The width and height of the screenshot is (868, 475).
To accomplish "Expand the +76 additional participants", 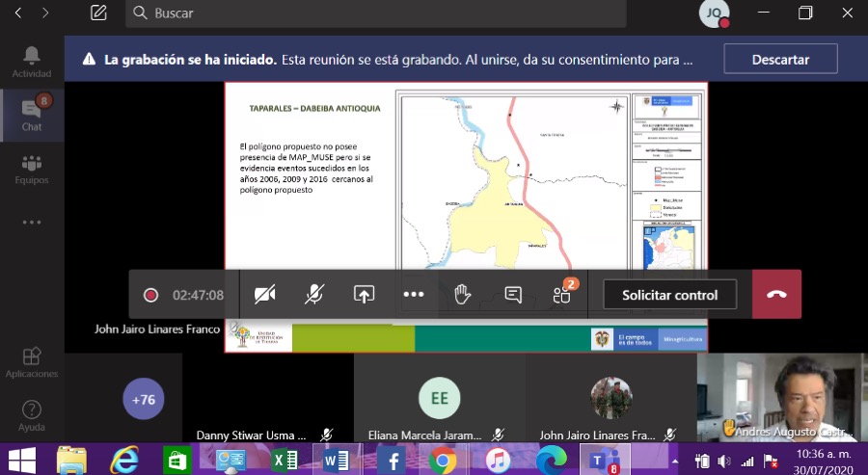I will [x=144, y=399].
